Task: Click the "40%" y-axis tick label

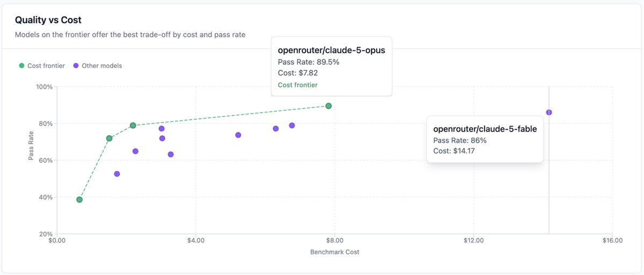Action: click(46, 197)
